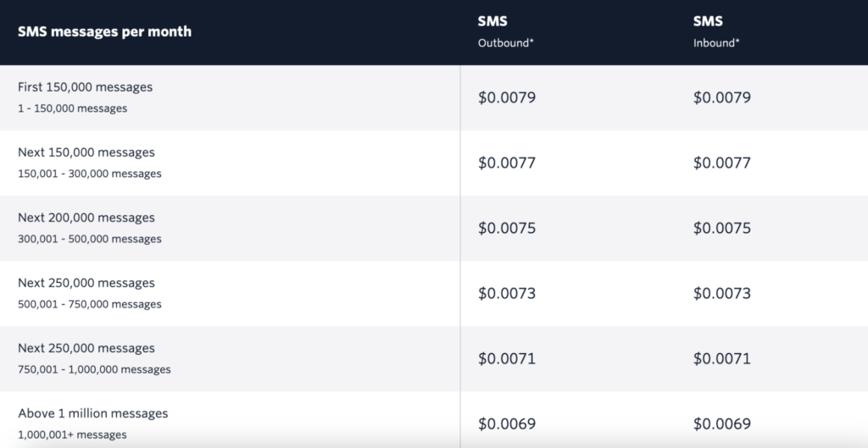The width and height of the screenshot is (868, 448).
Task: Click the First 150,000 messages row label
Action: coord(86,87)
